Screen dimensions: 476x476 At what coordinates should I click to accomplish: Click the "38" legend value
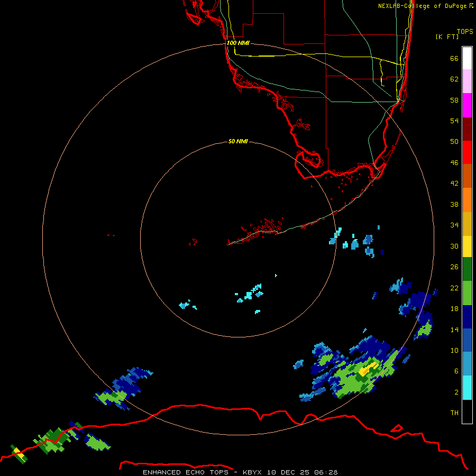tap(454, 204)
